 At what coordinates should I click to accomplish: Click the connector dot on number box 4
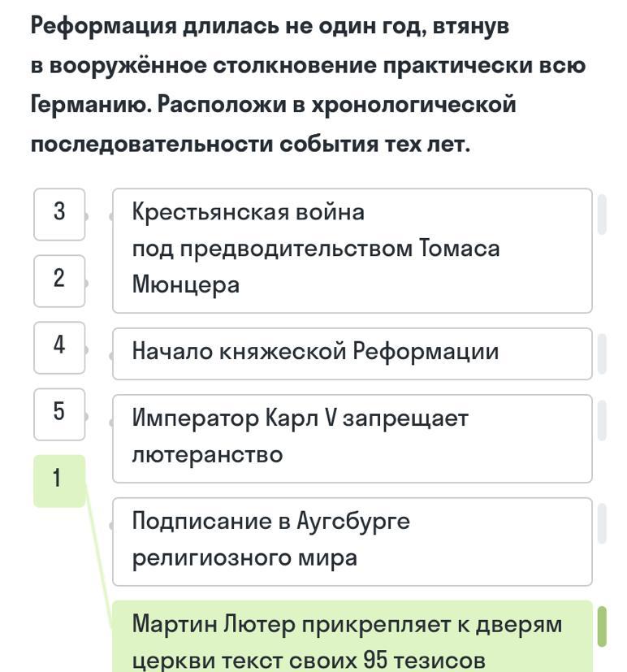point(85,350)
